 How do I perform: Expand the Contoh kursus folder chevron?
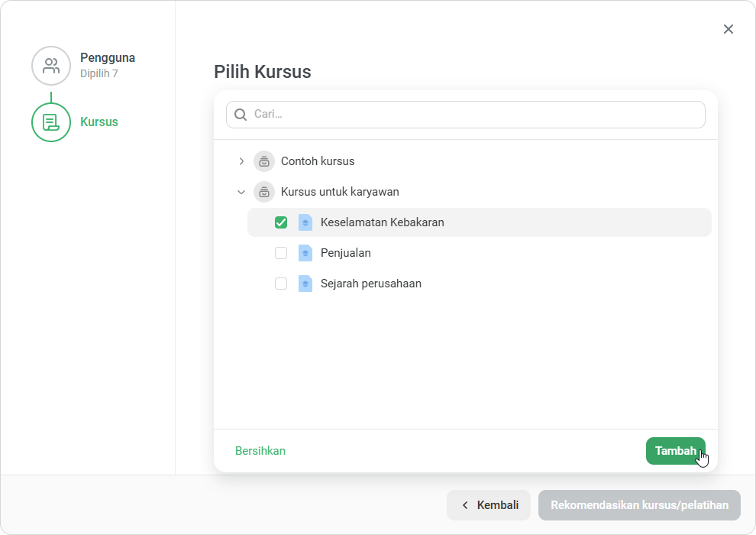pos(241,161)
